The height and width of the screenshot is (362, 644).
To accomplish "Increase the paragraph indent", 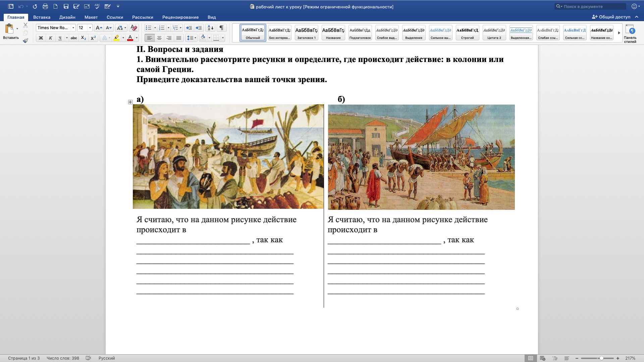I will 199,28.
